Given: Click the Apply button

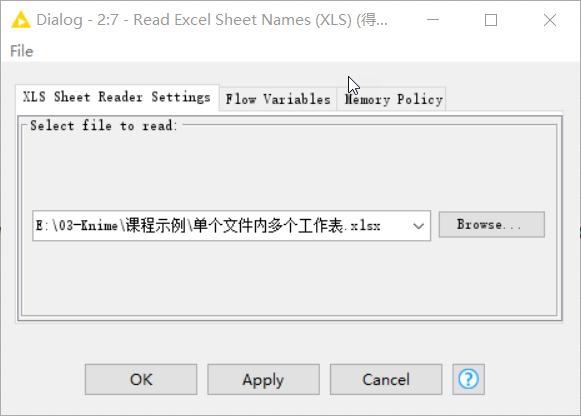Looking at the screenshot, I should tap(263, 379).
